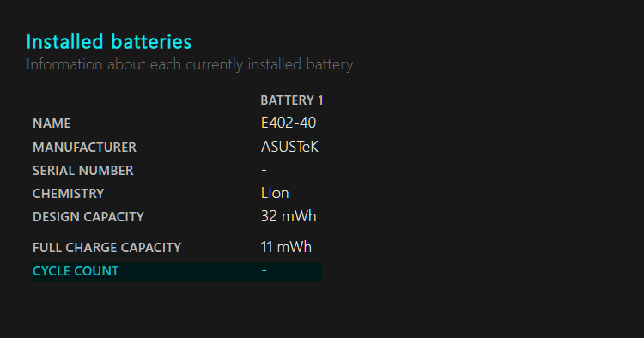Select the 32 mWh design capacity value
644x338 pixels.
(x=289, y=216)
